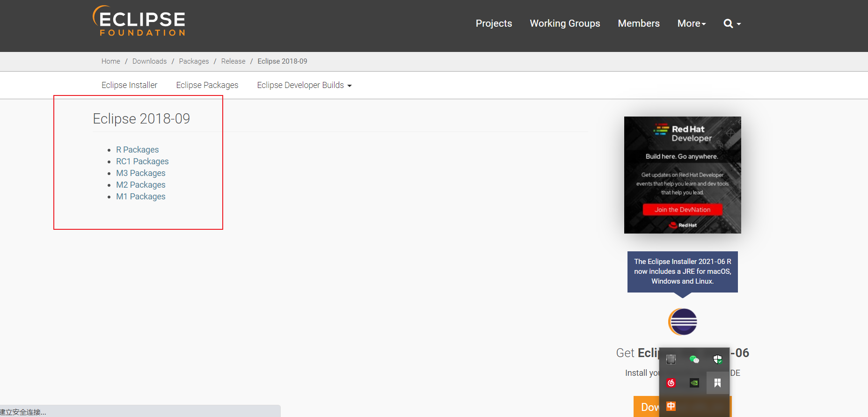The height and width of the screenshot is (417, 868).
Task: Switch to Eclipse Packages tab
Action: (207, 85)
